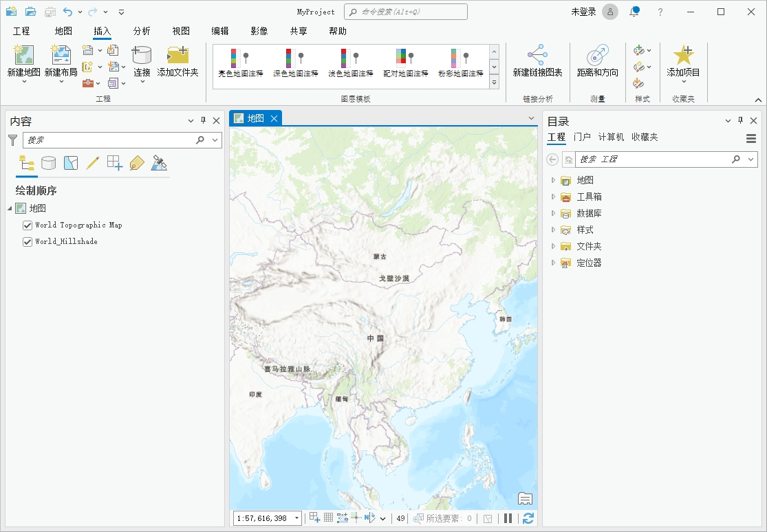Click the Import Map icon in ribbon

113,50
